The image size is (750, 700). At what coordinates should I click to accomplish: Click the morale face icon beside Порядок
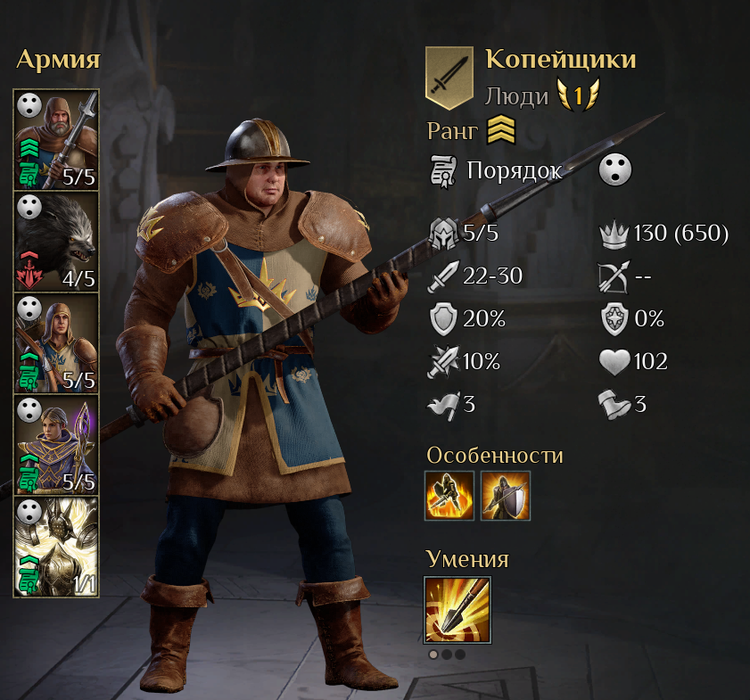tap(615, 169)
